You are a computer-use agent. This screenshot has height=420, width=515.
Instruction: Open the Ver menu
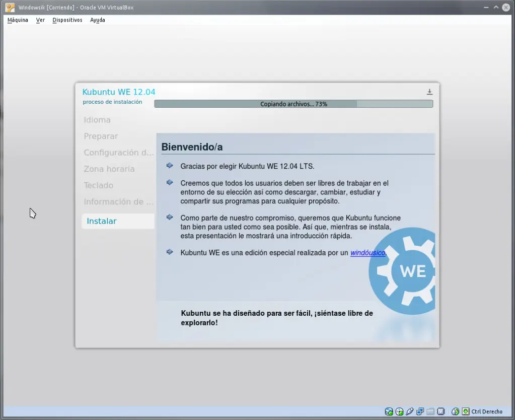pos(40,20)
